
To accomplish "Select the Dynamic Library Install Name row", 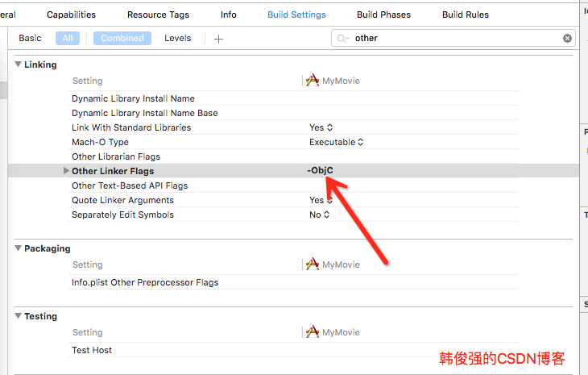I will [294, 98].
